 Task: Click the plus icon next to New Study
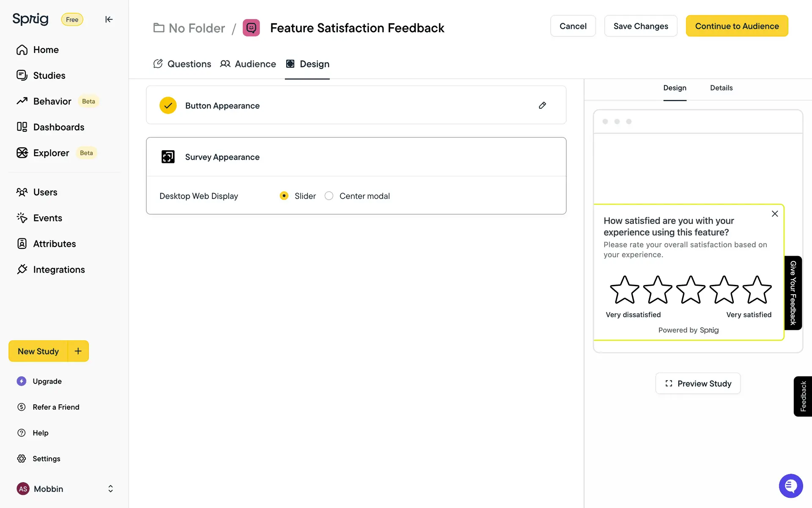coord(78,351)
